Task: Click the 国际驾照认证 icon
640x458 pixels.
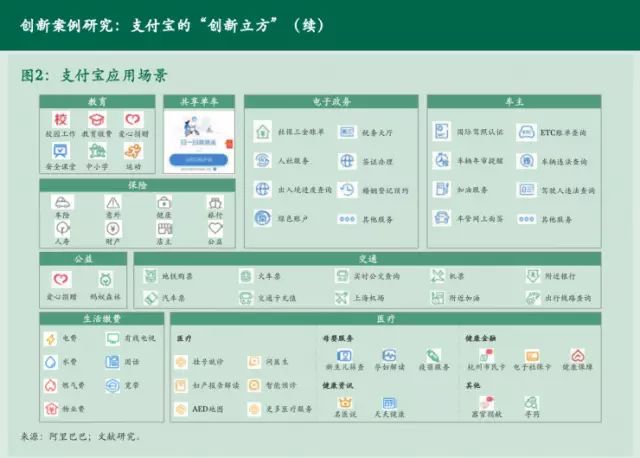Action: tap(442, 131)
